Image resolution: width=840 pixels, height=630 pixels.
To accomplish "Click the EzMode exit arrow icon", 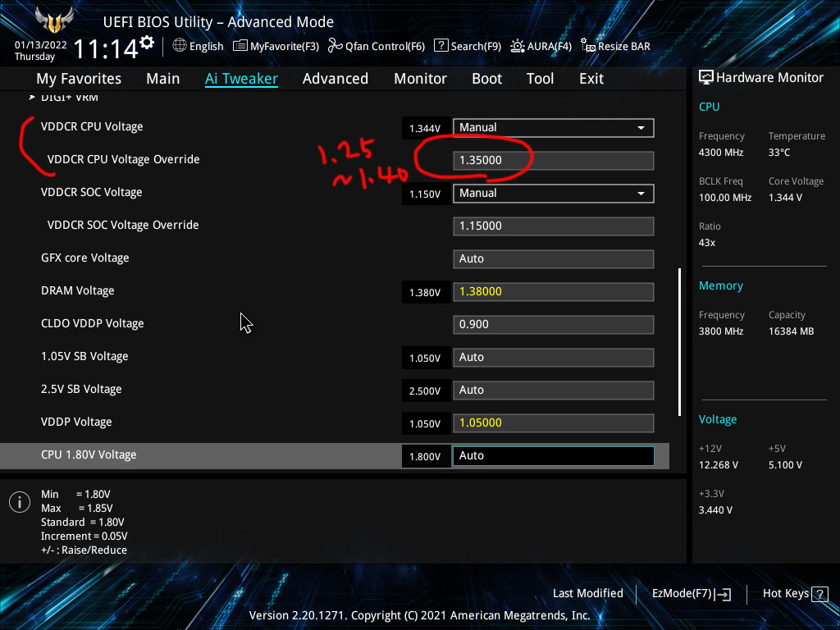I will tap(723, 594).
